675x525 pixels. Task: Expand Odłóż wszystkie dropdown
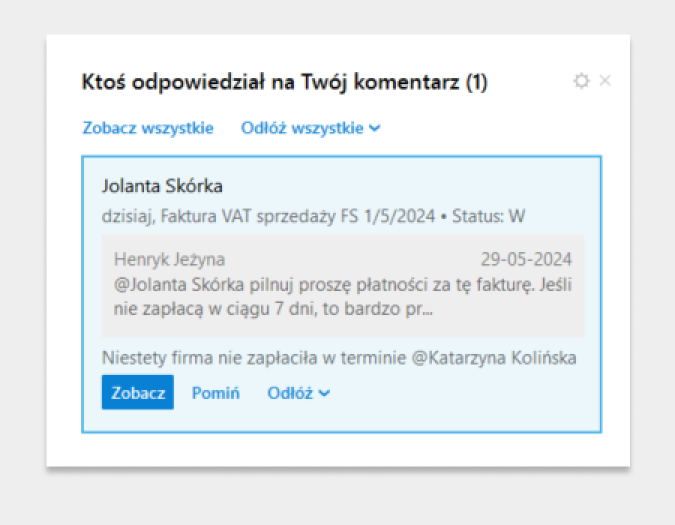point(310,128)
